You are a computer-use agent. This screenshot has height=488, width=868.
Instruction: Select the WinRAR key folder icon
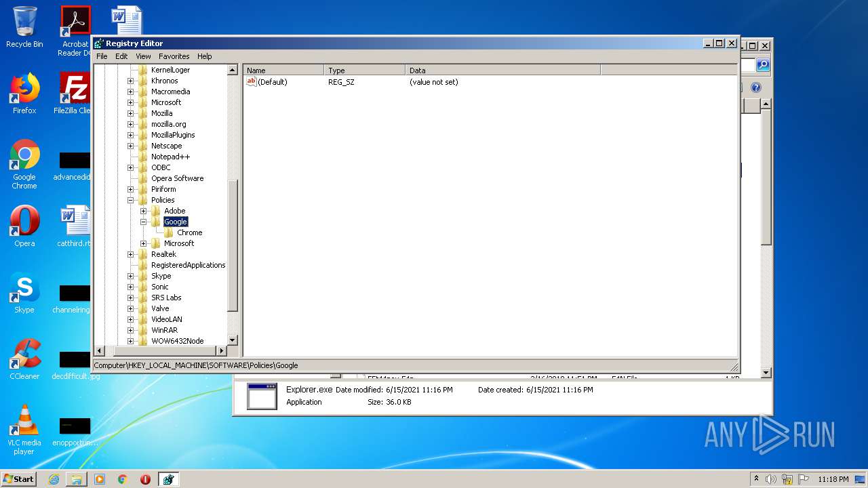[143, 330]
